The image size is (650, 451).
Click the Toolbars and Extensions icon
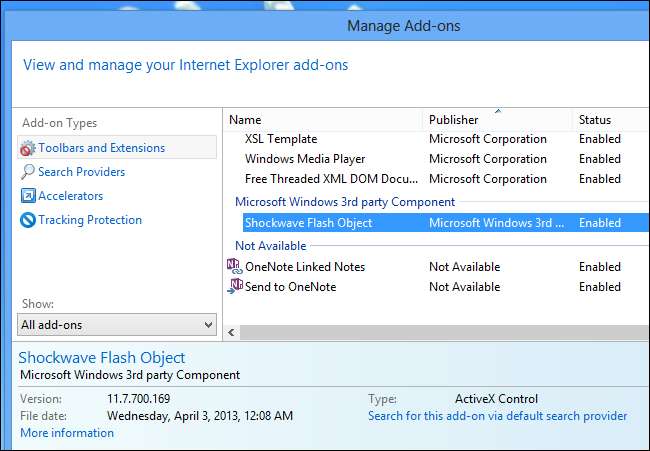[x=28, y=148]
